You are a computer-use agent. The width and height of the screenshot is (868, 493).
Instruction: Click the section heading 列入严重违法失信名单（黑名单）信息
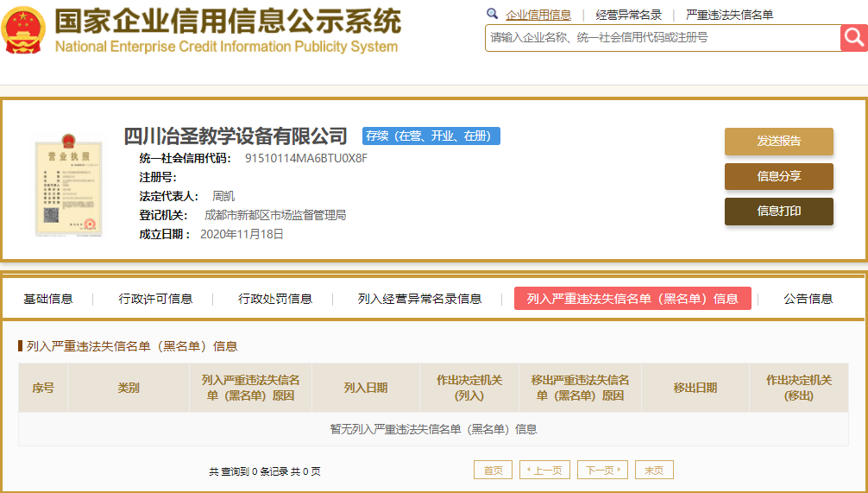point(132,346)
